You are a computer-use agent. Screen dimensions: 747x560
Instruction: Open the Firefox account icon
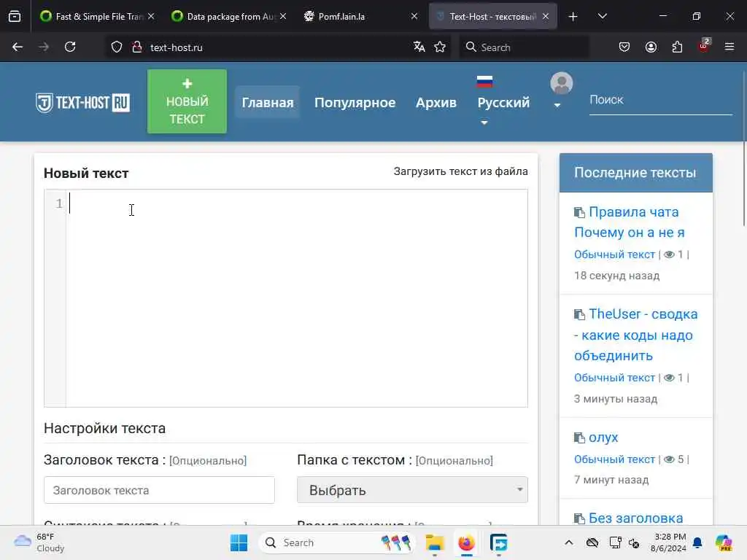(x=651, y=47)
